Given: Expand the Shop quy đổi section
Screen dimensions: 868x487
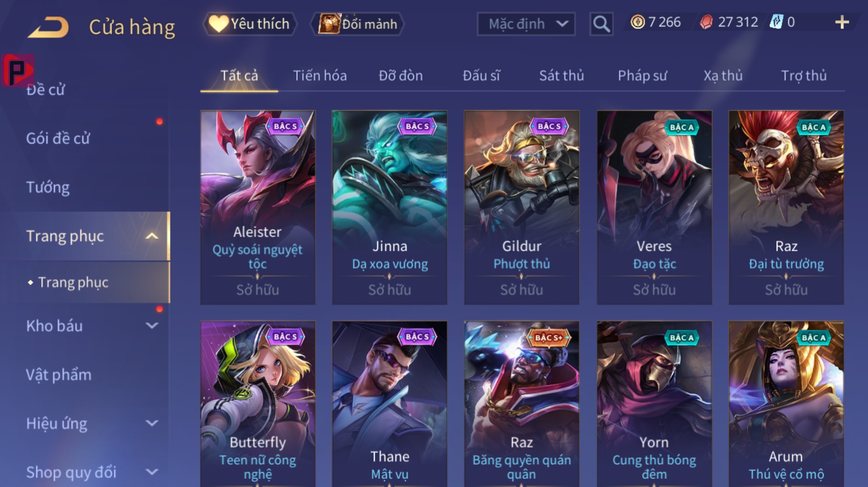Looking at the screenshot, I should click(152, 472).
